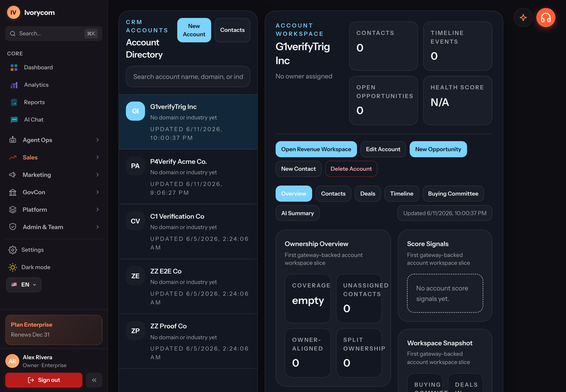Expand the Marketing section chevron
566x392 pixels.
(98, 175)
